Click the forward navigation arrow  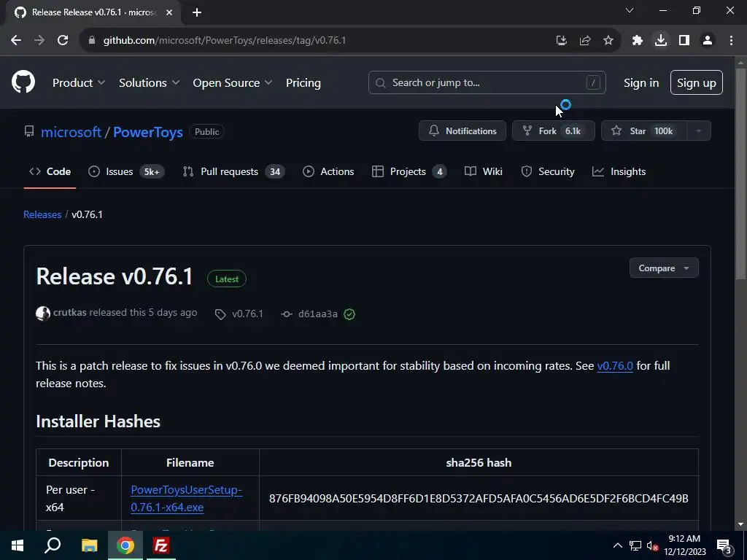click(x=39, y=41)
